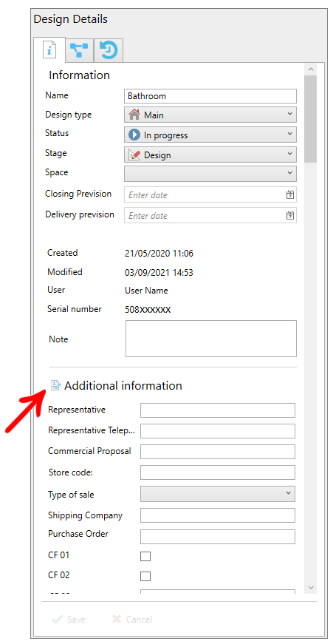This screenshot has height=644, width=333.
Task: Click into the Note text area
Action: (210, 339)
